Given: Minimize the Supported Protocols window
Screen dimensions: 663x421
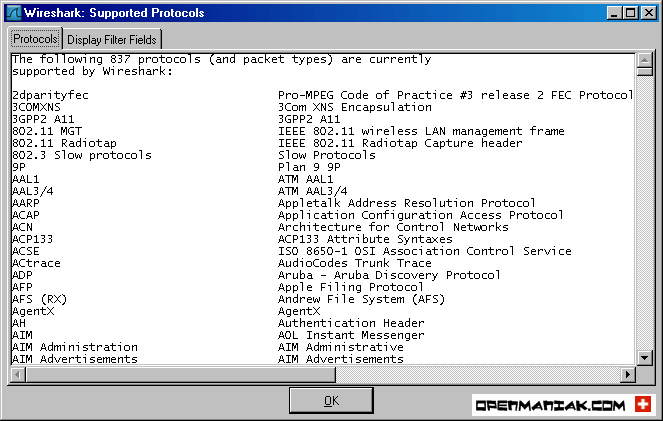Looking at the screenshot, I should pyautogui.click(x=614, y=13).
